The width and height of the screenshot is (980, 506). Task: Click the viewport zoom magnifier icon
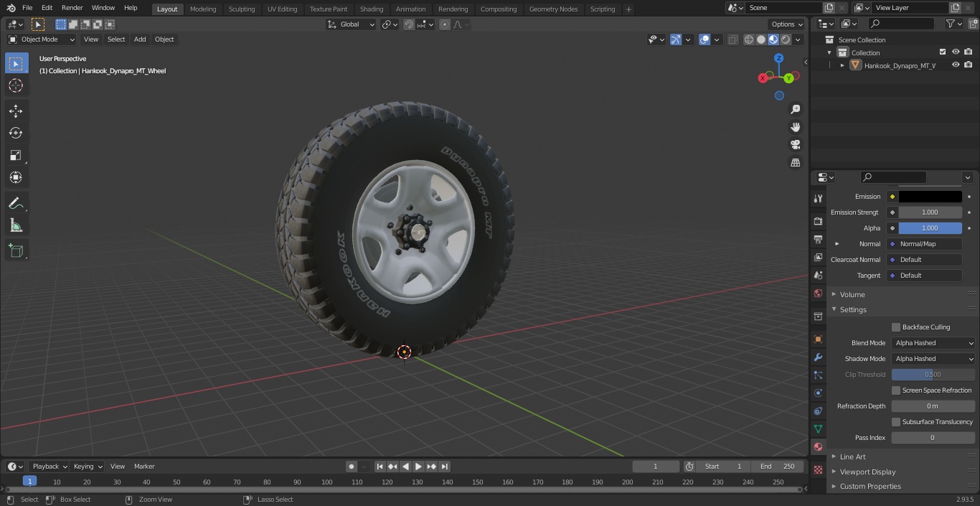point(795,109)
